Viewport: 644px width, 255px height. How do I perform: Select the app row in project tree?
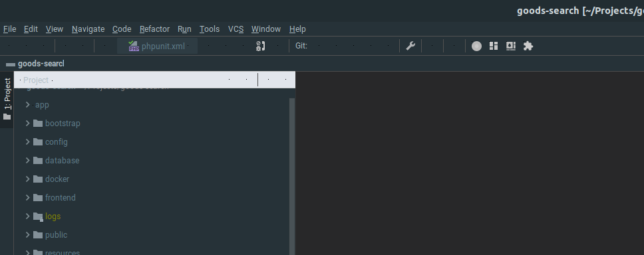tap(152, 104)
